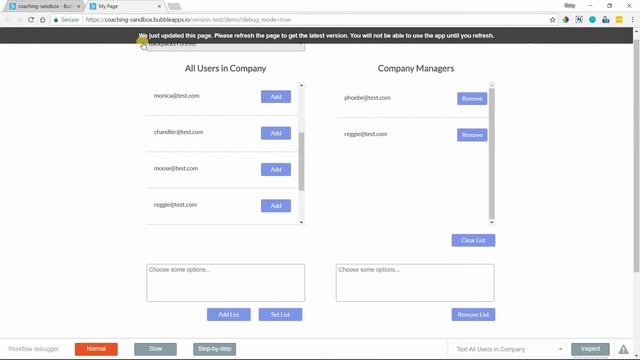The height and width of the screenshot is (360, 640).
Task: View the Secure padlock site info
Action: [66, 20]
